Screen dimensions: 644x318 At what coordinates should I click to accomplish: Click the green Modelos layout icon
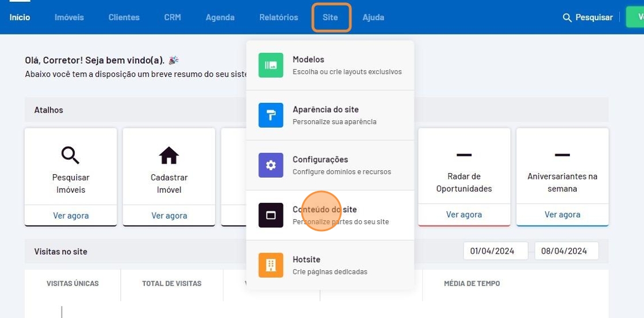coord(270,65)
